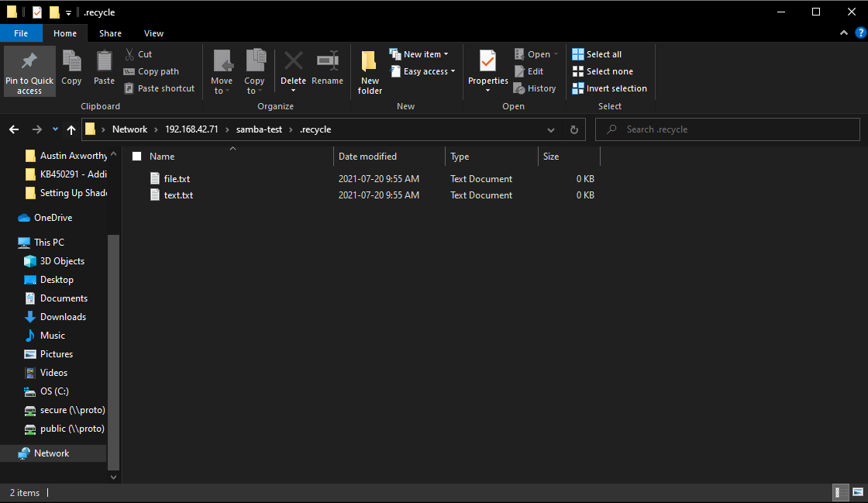Click the Delete X icon

pos(294,61)
